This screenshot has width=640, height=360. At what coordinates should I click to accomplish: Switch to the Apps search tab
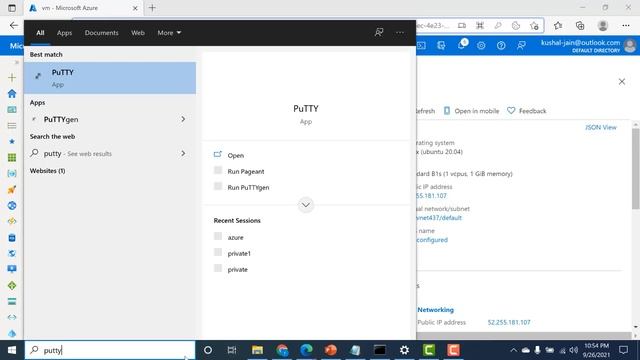(64, 33)
